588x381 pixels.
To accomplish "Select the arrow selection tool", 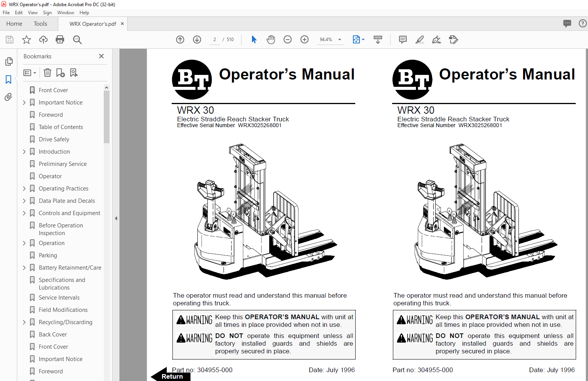I will (254, 40).
